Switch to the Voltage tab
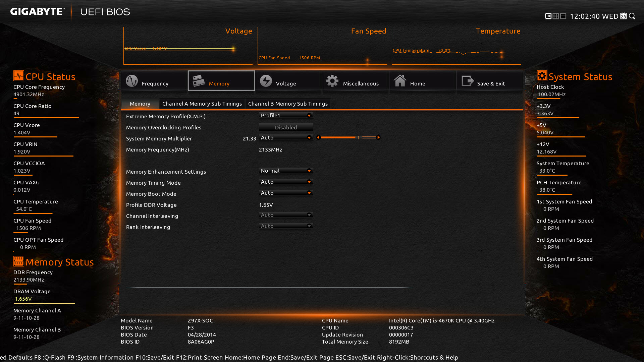 click(x=288, y=81)
